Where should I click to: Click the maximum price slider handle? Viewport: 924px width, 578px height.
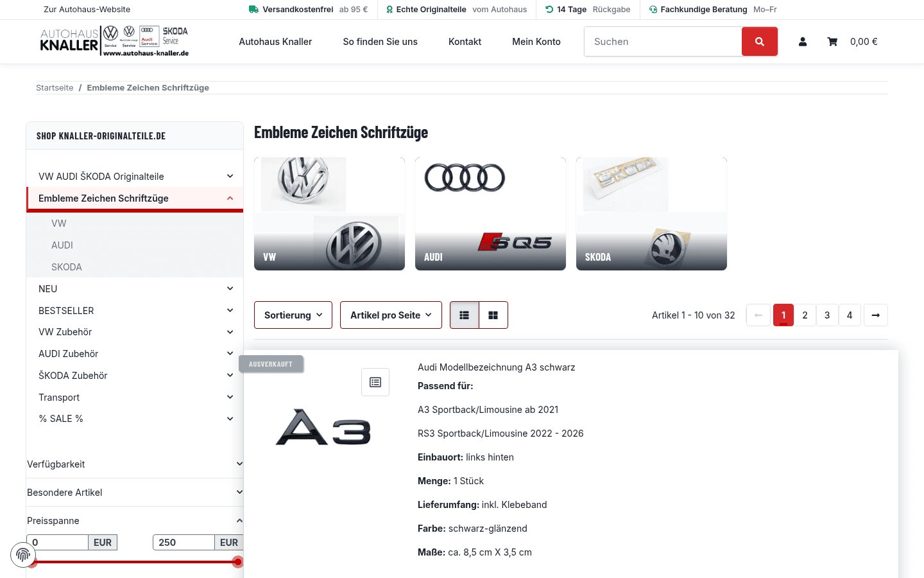click(237, 562)
